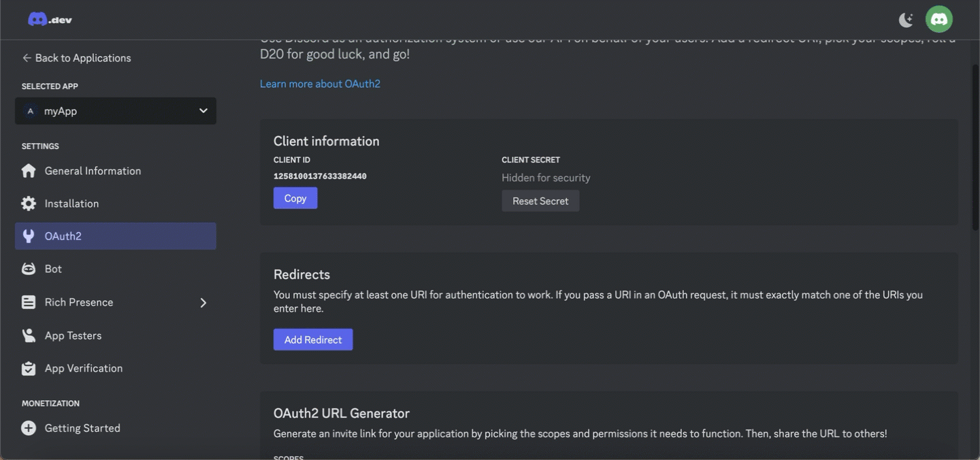The width and height of the screenshot is (980, 460).
Task: Copy the client ID
Action: point(295,198)
